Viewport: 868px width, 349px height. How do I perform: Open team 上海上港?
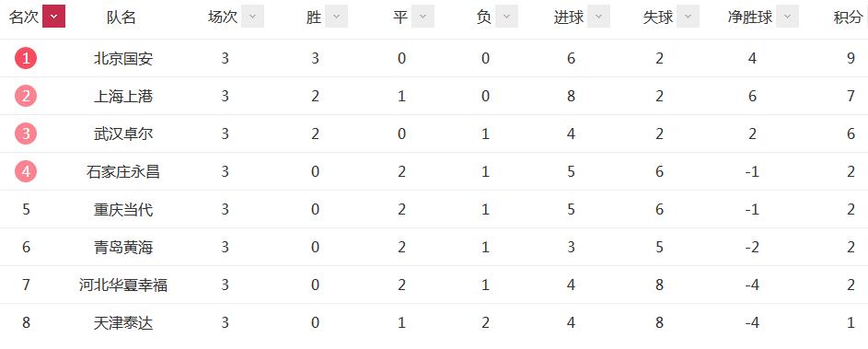(x=123, y=97)
